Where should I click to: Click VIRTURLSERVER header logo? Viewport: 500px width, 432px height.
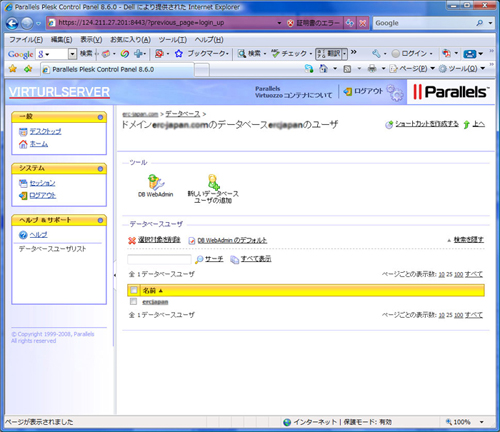(x=59, y=92)
